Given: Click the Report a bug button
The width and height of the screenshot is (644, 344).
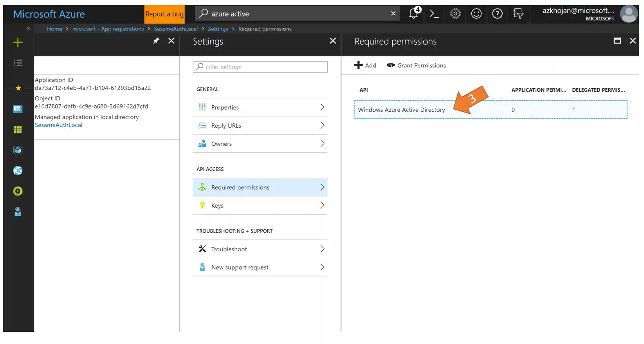Looking at the screenshot, I should click(164, 14).
